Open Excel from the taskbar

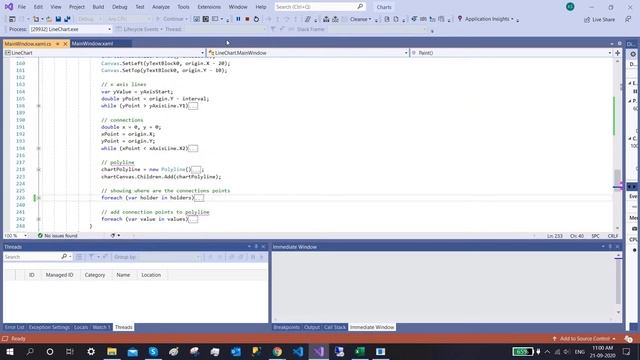click(x=360, y=351)
